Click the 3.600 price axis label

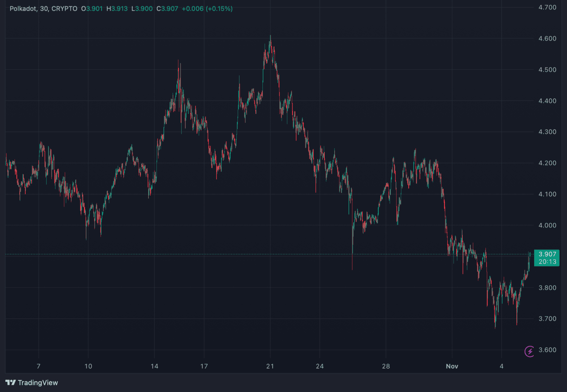tap(547, 350)
